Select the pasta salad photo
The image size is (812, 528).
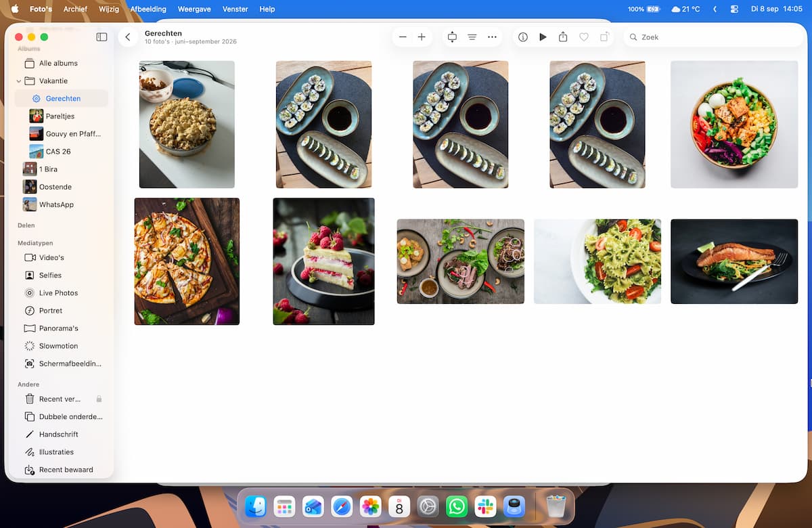point(597,261)
